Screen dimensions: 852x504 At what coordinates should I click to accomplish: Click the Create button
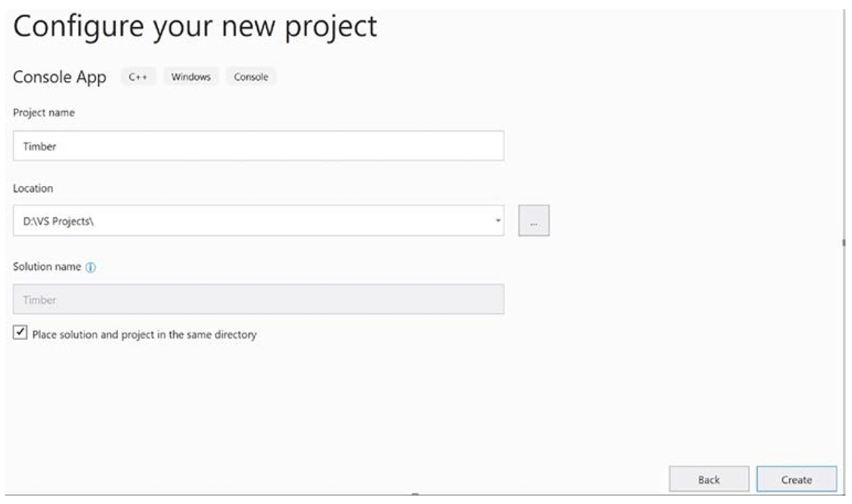[796, 480]
